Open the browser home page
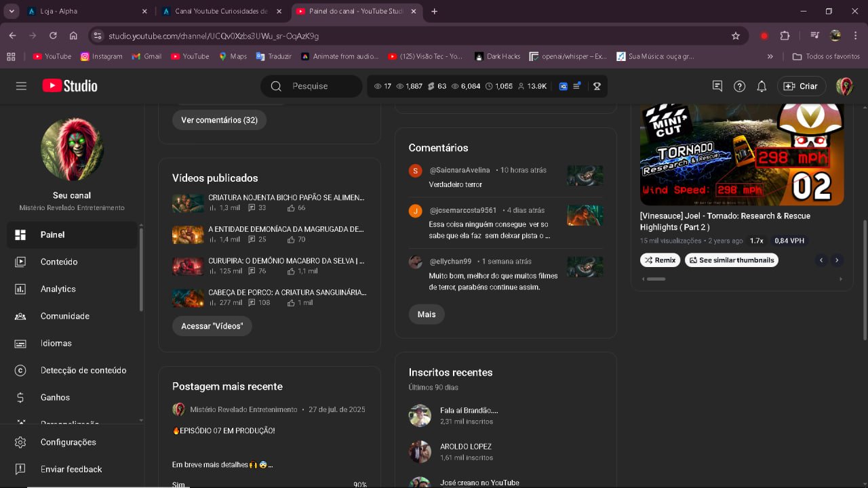The width and height of the screenshot is (868, 488). click(x=73, y=36)
